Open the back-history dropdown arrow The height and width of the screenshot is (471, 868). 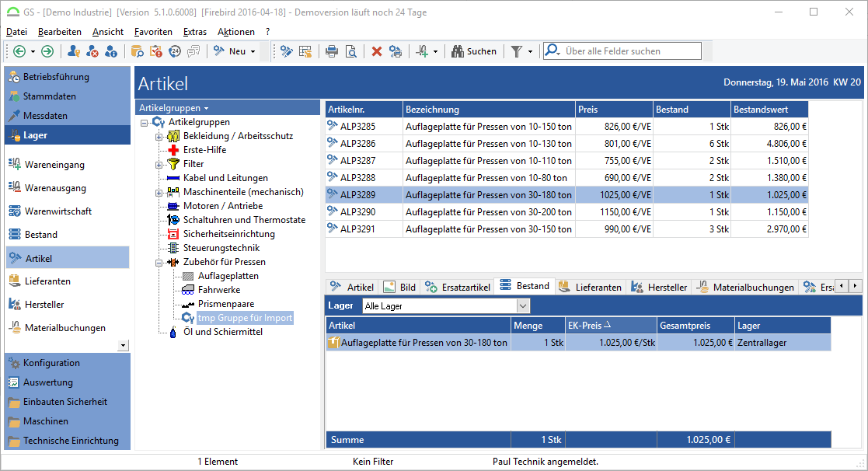[33, 52]
